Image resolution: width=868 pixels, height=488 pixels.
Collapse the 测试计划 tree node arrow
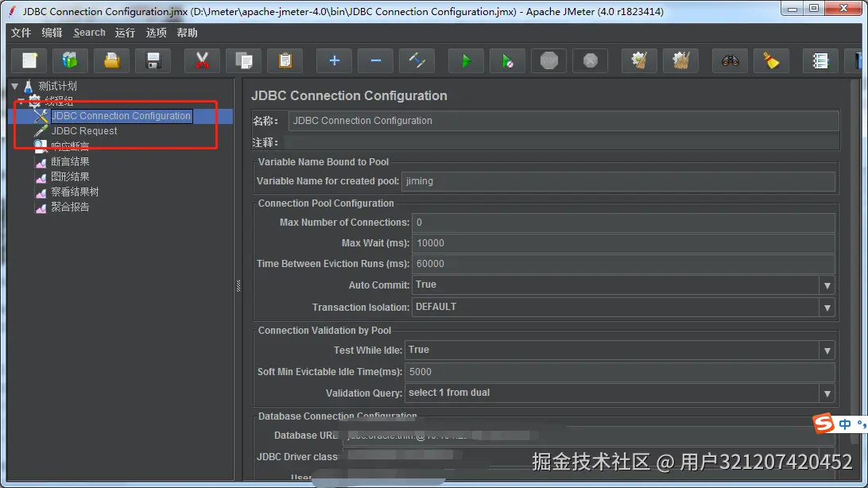[x=15, y=87]
